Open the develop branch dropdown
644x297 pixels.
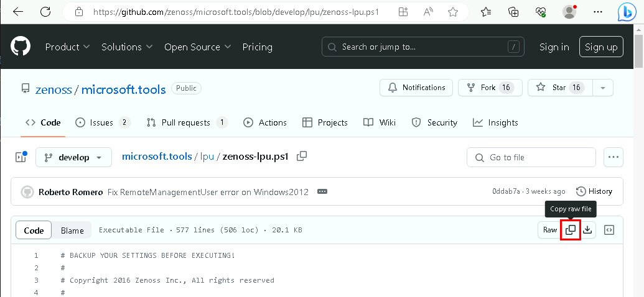click(73, 157)
